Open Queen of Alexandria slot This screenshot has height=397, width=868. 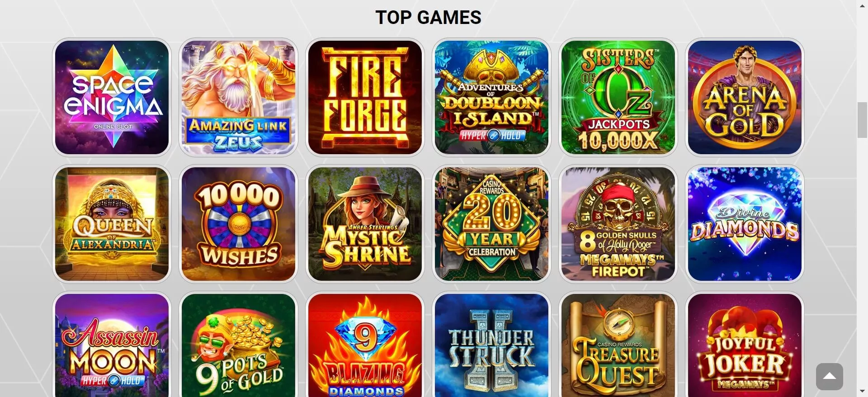[x=112, y=224]
